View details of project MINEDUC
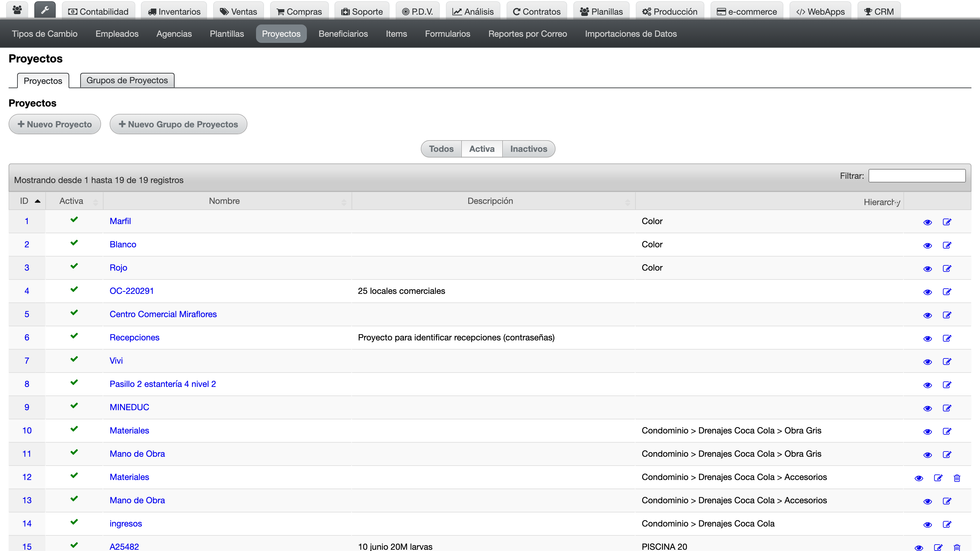The image size is (980, 551). click(x=928, y=408)
